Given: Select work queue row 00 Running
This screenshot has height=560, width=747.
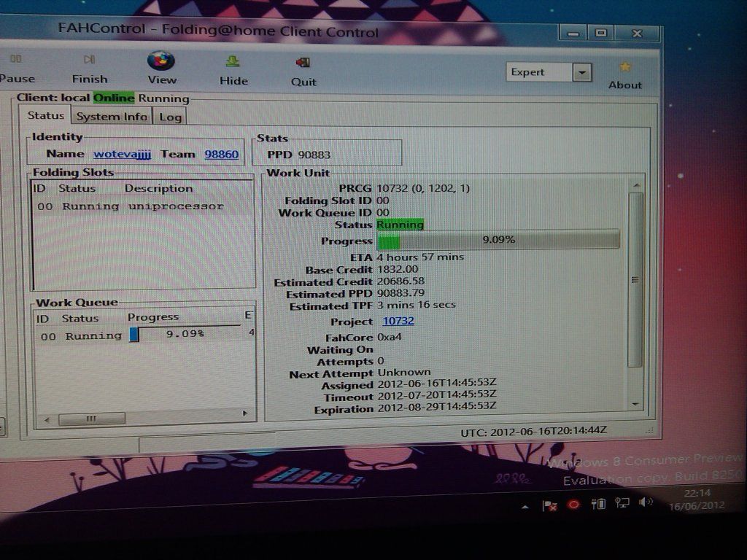Looking at the screenshot, I should click(x=145, y=335).
